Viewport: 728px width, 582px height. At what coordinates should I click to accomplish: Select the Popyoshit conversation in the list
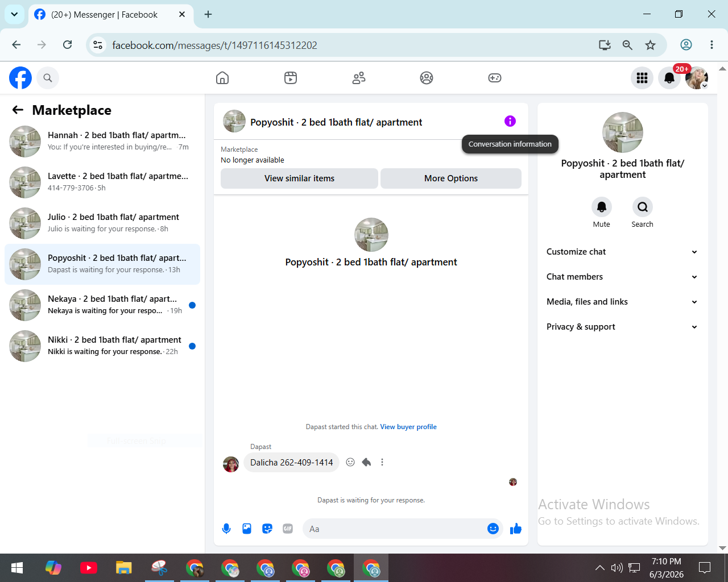[x=102, y=264]
